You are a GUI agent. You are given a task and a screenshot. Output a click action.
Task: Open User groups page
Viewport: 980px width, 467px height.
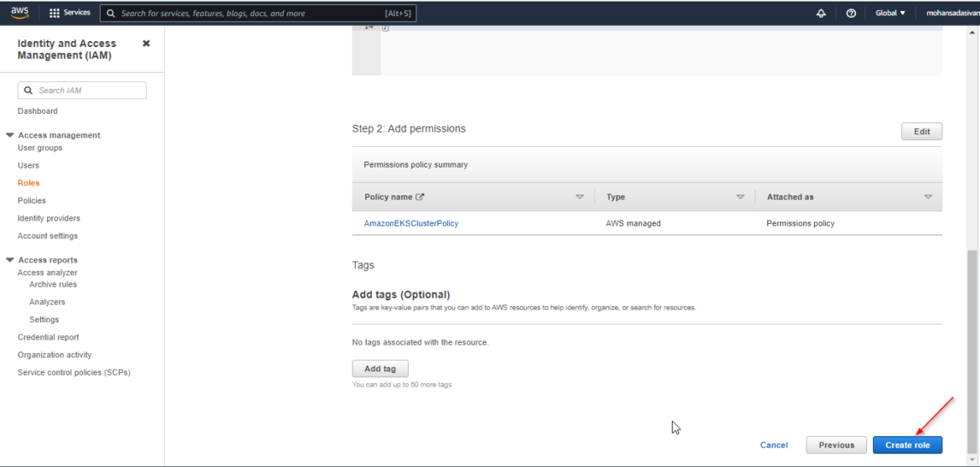pos(40,148)
